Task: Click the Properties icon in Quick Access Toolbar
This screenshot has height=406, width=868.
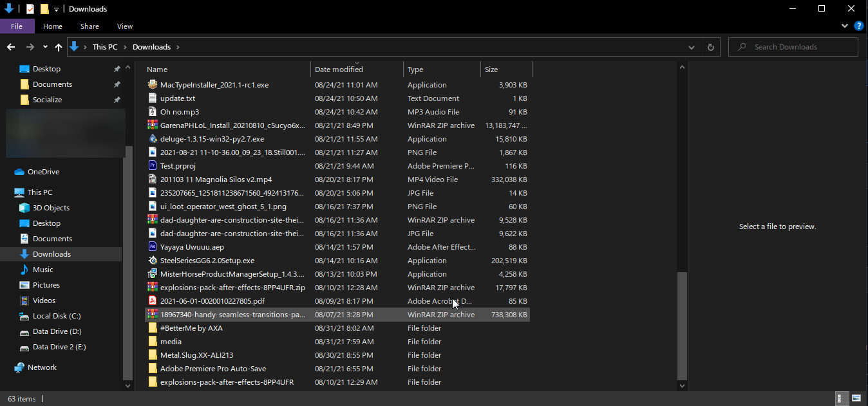Action: (x=30, y=8)
